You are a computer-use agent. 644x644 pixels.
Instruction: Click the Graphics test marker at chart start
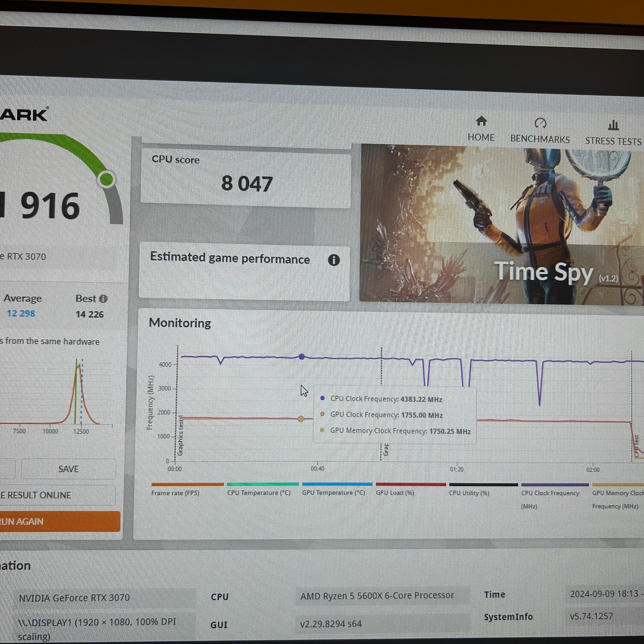click(x=180, y=437)
